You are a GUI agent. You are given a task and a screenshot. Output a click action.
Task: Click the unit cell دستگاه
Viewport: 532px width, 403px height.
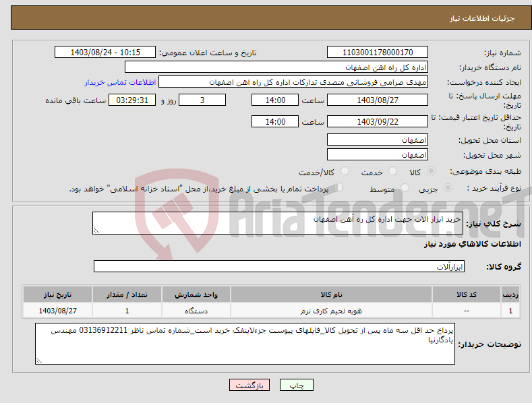(x=196, y=311)
